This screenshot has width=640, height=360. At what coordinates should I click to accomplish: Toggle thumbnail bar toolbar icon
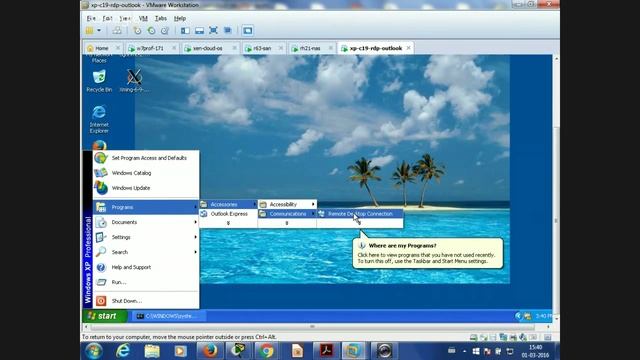pos(199,31)
